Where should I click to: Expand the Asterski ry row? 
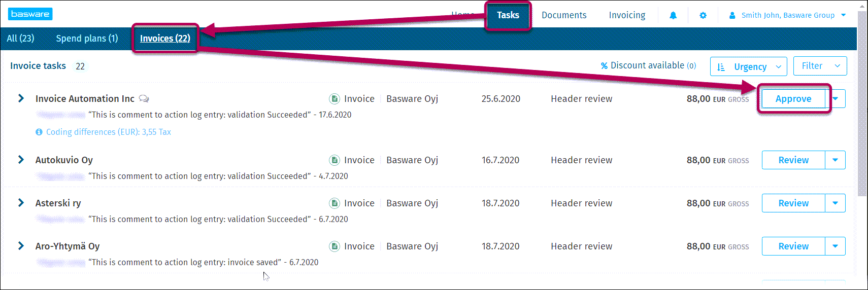point(21,203)
